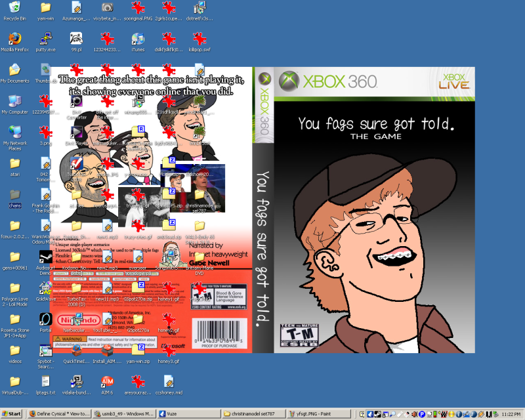Switch to Vuze taskbar button
Image resolution: width=525 pixels, height=420 pixels.
click(x=189, y=413)
